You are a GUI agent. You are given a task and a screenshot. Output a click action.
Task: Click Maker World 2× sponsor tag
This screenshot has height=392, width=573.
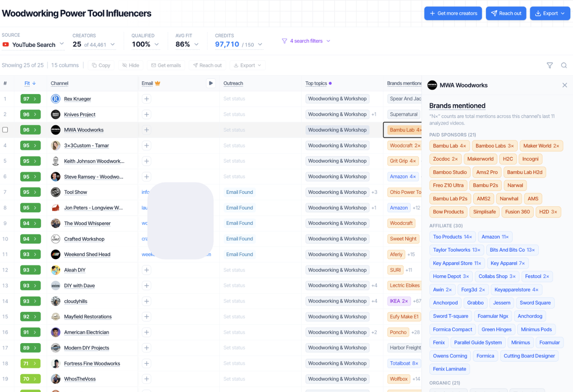tap(541, 146)
